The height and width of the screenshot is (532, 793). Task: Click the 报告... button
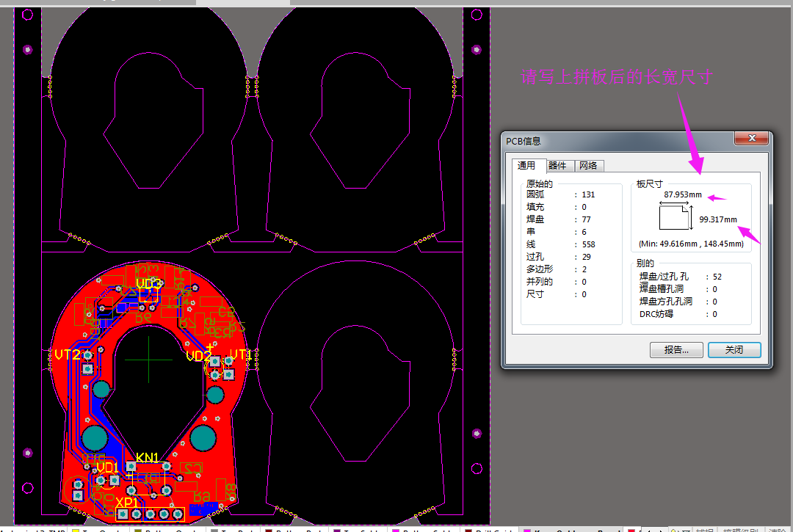click(676, 350)
